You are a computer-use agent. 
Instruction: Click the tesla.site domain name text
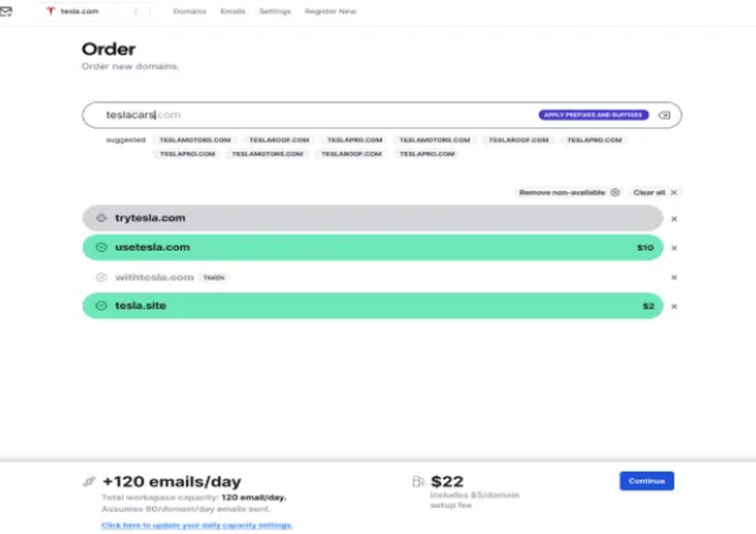(x=141, y=306)
